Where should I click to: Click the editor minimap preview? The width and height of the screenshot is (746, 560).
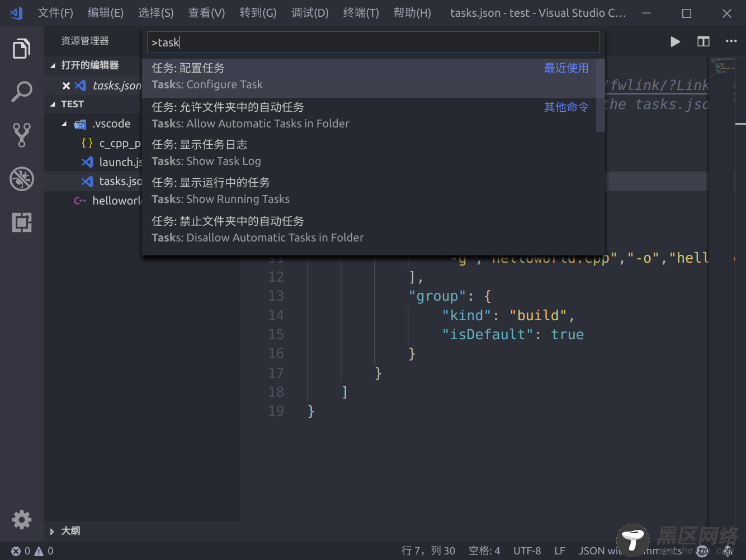pyautogui.click(x=722, y=66)
